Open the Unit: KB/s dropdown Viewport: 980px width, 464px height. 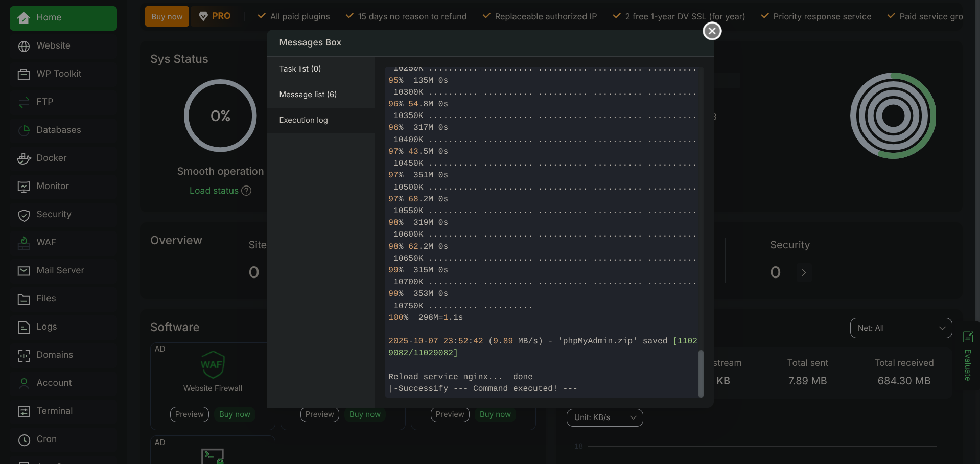point(604,417)
